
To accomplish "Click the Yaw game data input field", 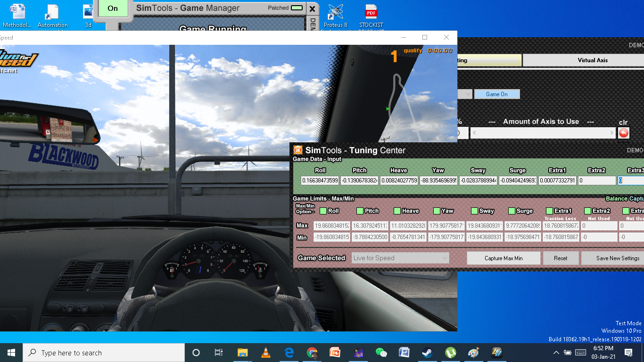I will tap(439, 181).
